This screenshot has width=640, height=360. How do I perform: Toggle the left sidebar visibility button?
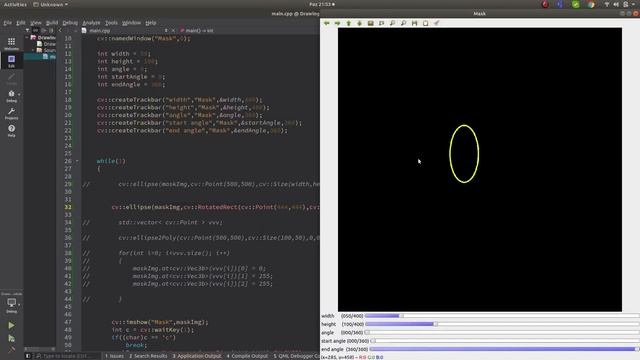28,356
